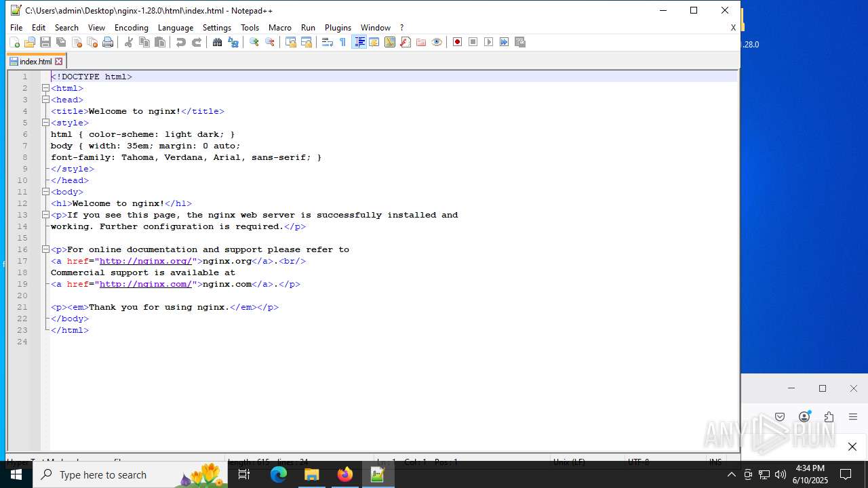Screen dimensions: 868x488
Task: Open the Search menu
Action: 66,28
